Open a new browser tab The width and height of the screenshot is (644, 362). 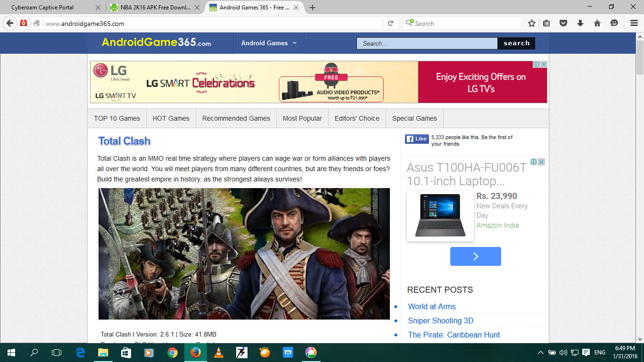pyautogui.click(x=313, y=8)
